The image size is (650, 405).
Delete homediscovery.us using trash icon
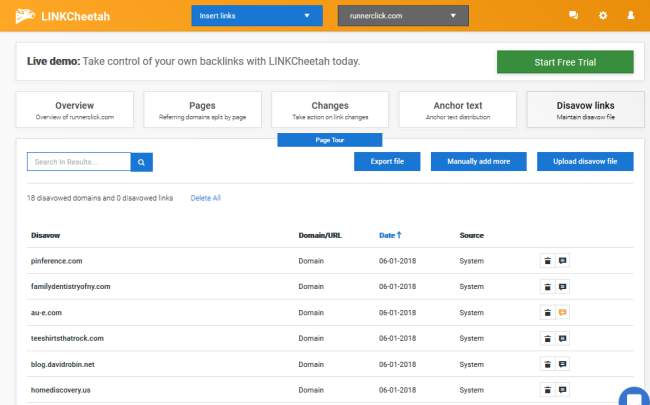pyautogui.click(x=547, y=390)
